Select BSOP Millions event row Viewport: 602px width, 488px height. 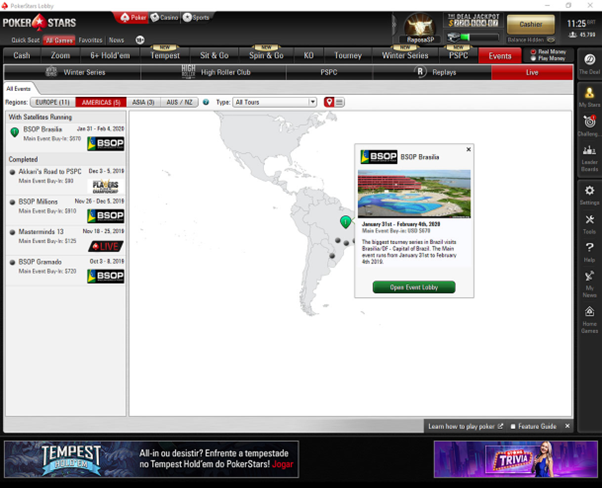click(x=66, y=210)
